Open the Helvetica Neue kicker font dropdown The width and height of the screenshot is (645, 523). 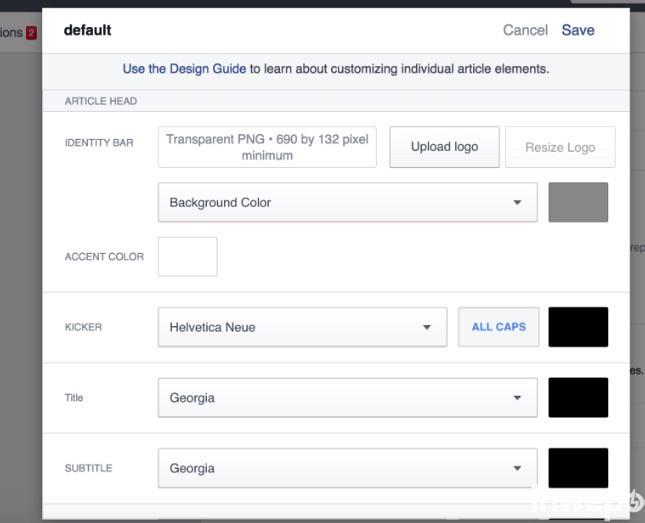[301, 327]
